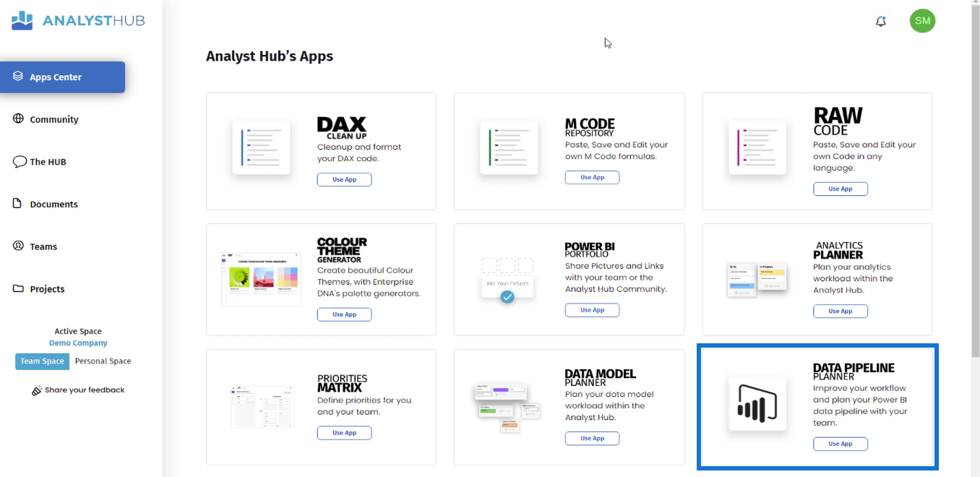Click Use App for M Code Repository
This screenshot has height=477, width=980.
592,177
